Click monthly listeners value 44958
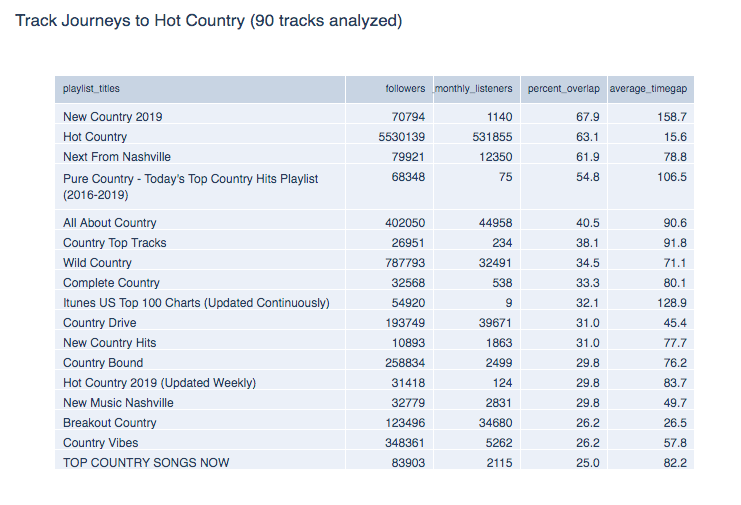Viewport: 741px width, 505px height. coord(496,223)
